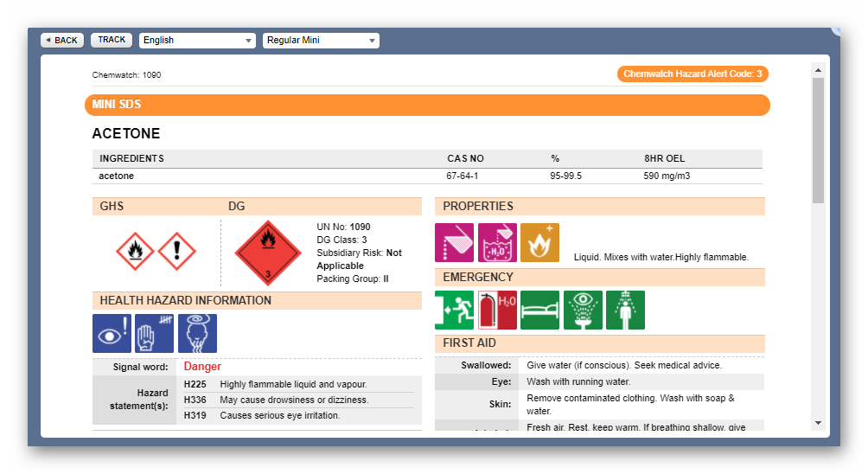Click the orange highly flammable property icon
This screenshot has width=868, height=474.
coord(539,242)
